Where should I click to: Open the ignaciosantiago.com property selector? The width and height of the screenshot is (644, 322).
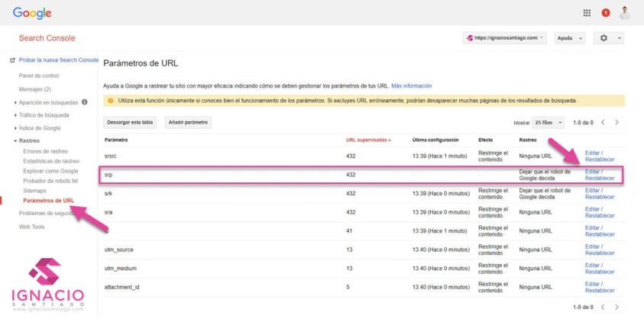coord(505,38)
